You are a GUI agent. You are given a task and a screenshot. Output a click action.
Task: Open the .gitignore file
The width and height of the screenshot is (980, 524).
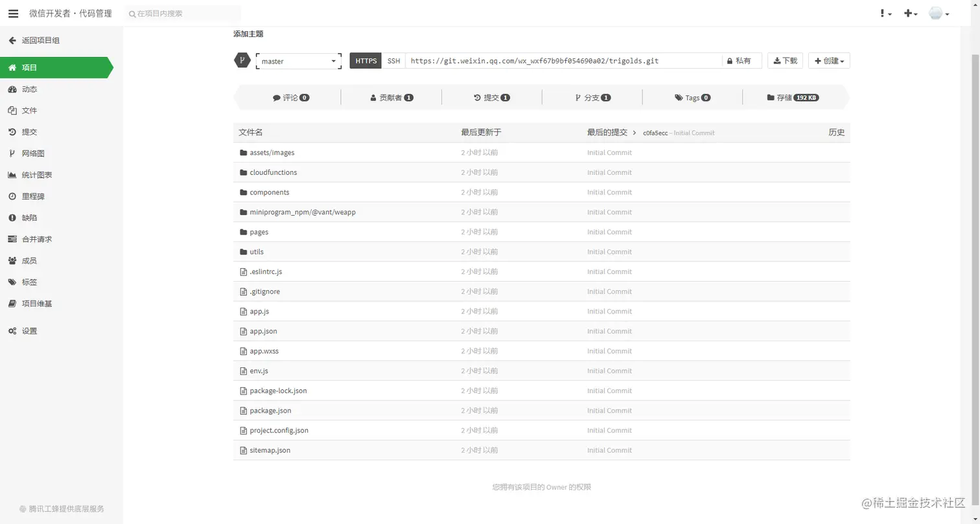(265, 291)
